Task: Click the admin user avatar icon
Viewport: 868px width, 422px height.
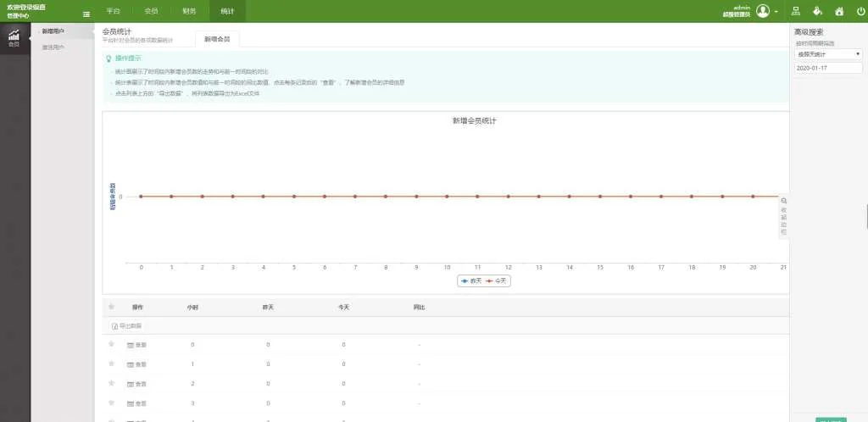Action: (763, 11)
